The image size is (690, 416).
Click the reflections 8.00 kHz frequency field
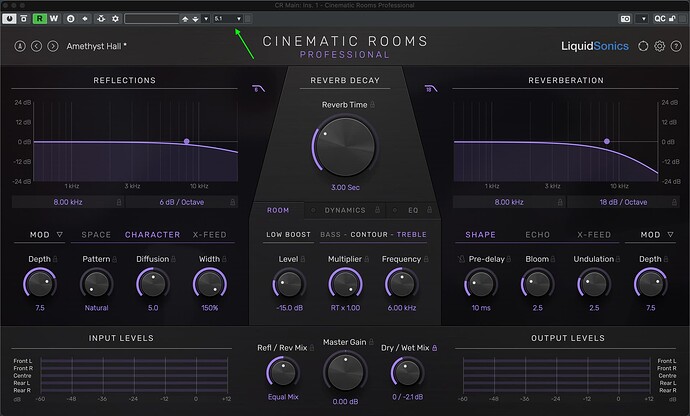tap(68, 202)
